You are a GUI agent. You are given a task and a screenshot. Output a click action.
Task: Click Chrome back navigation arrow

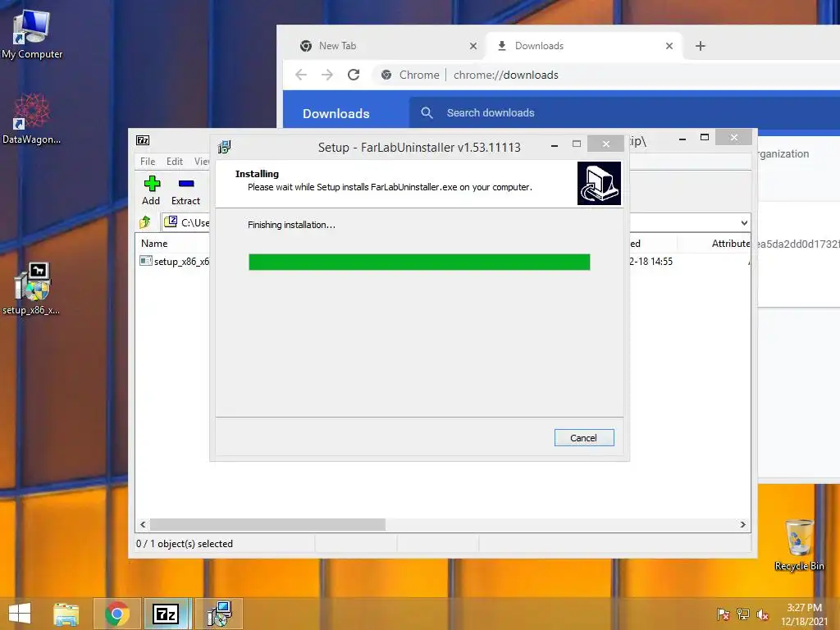(x=301, y=75)
